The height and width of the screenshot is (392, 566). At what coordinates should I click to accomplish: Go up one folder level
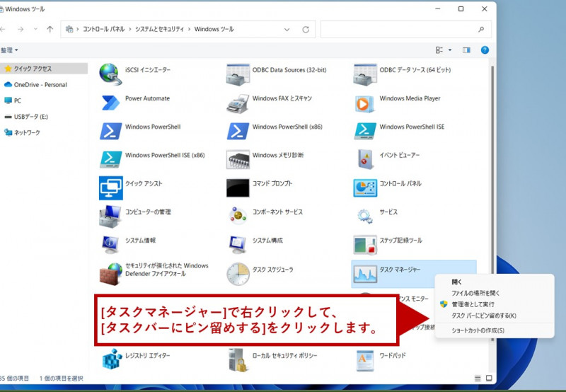(x=50, y=29)
